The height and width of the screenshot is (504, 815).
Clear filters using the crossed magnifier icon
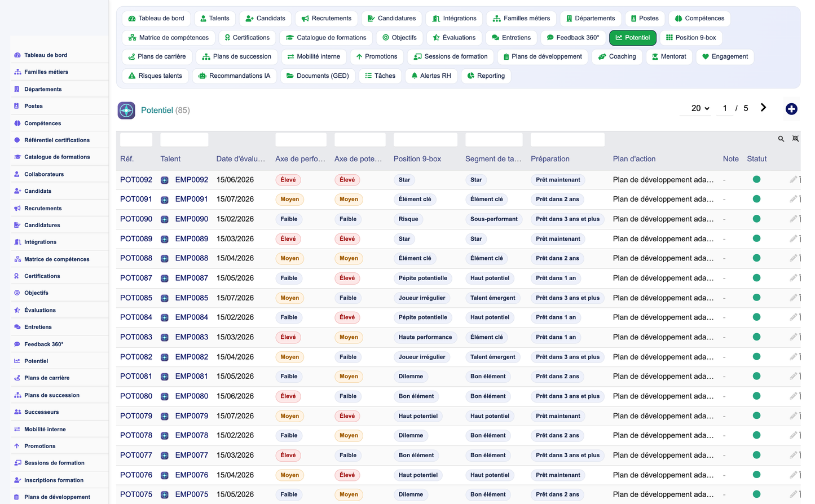(x=795, y=139)
